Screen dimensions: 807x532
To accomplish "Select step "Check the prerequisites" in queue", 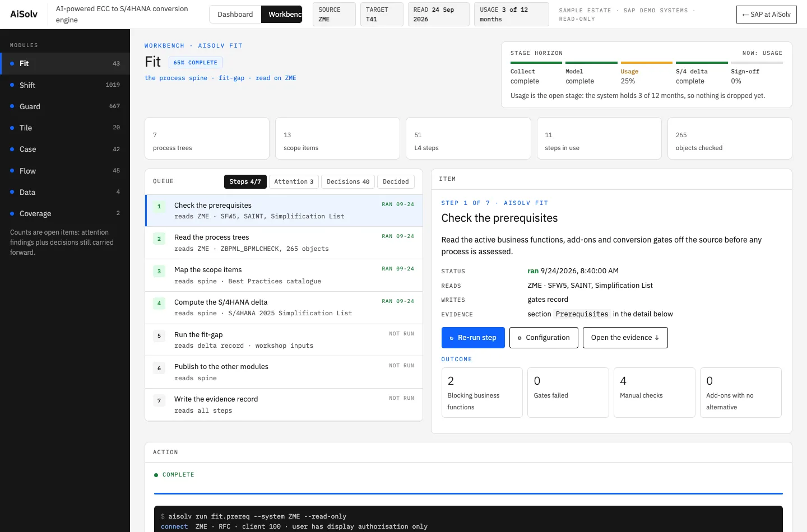I will click(284, 211).
